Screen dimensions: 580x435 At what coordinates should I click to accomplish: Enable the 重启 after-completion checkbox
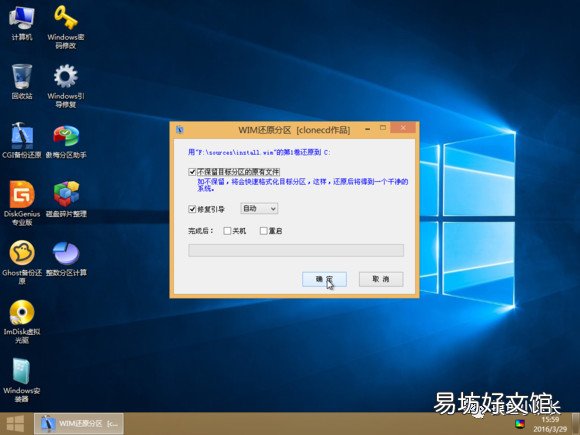[263, 231]
